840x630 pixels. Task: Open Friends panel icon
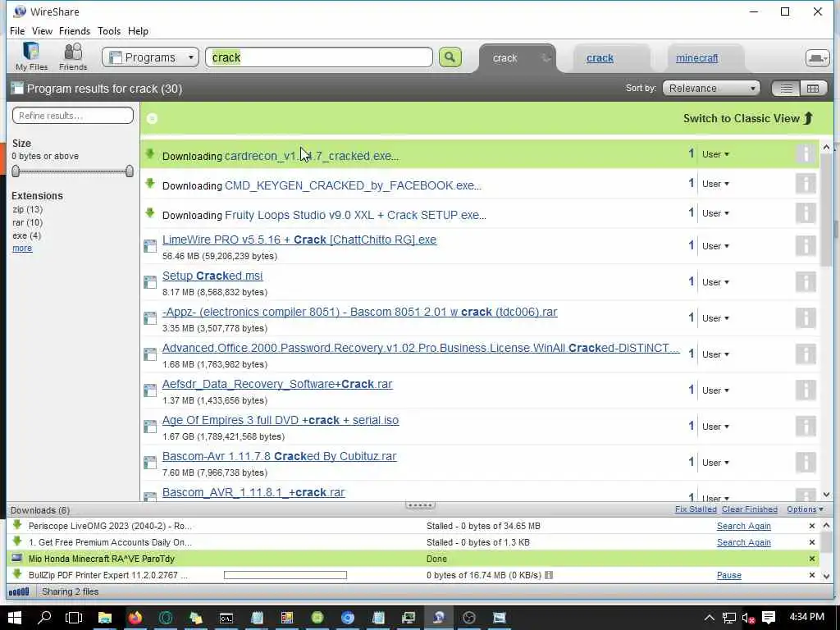(x=73, y=57)
